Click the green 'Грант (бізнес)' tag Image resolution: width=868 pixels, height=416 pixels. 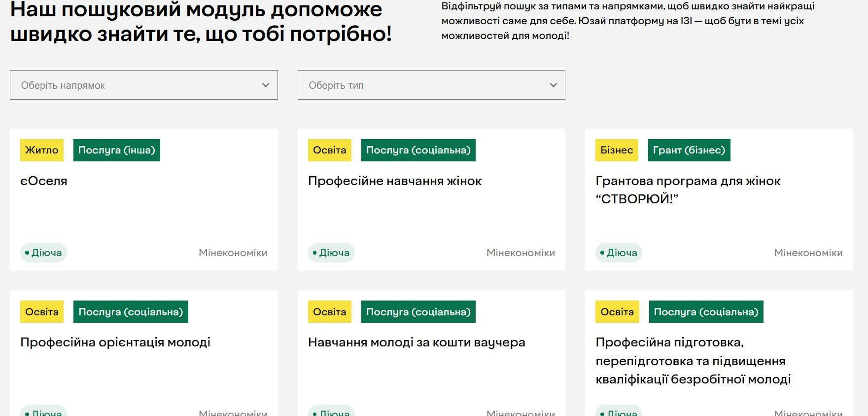pyautogui.click(x=689, y=150)
